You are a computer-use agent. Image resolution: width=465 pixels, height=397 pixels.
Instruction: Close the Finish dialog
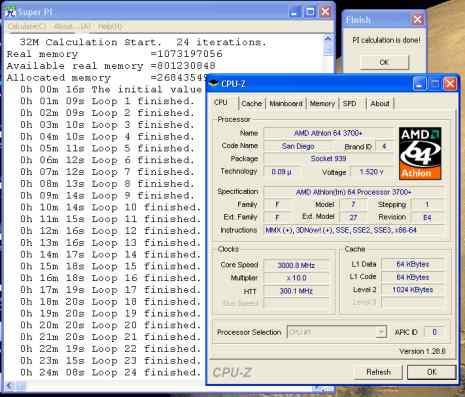click(417, 20)
